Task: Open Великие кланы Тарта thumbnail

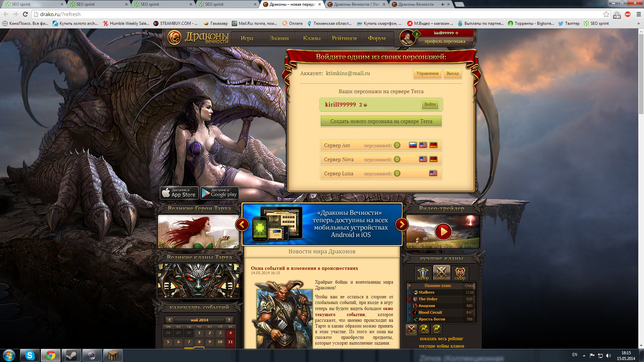Action: pyautogui.click(x=199, y=281)
